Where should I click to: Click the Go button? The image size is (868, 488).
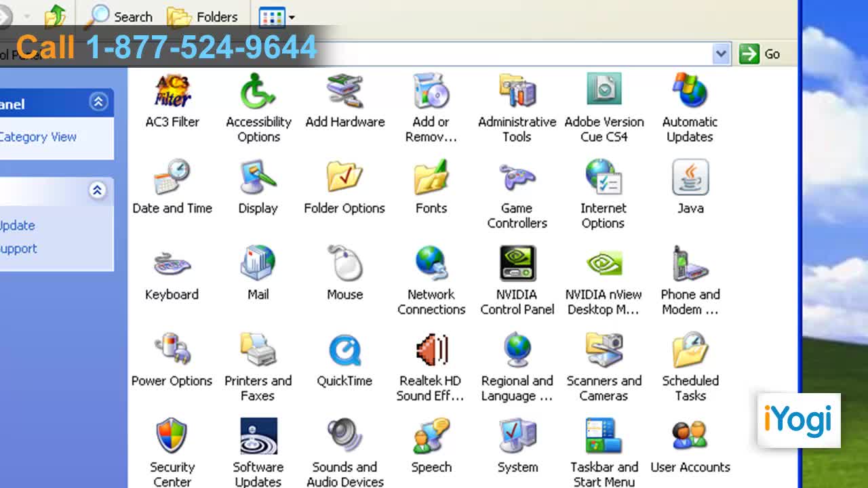[x=759, y=54]
